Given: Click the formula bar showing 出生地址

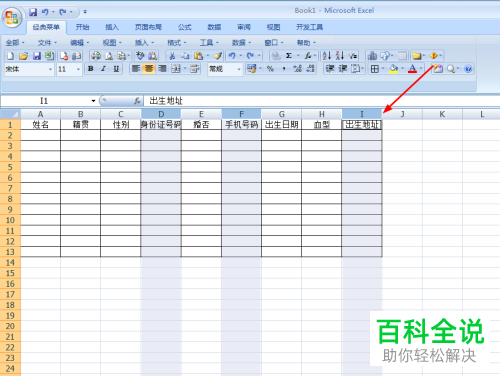Looking at the screenshot, I should pyautogui.click(x=322, y=101).
